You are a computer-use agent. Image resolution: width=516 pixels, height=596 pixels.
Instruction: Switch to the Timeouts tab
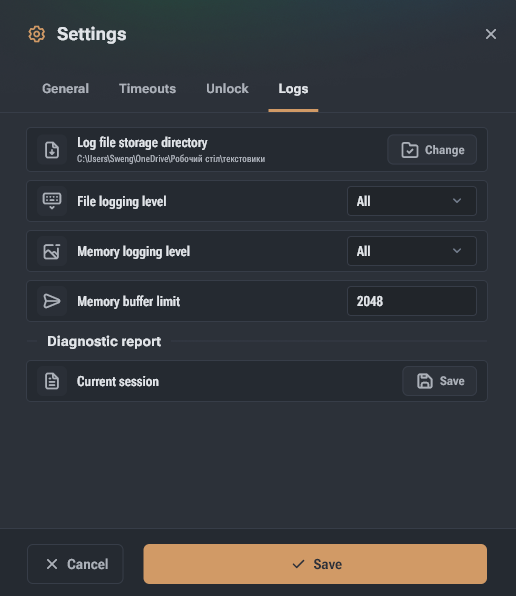[147, 89]
